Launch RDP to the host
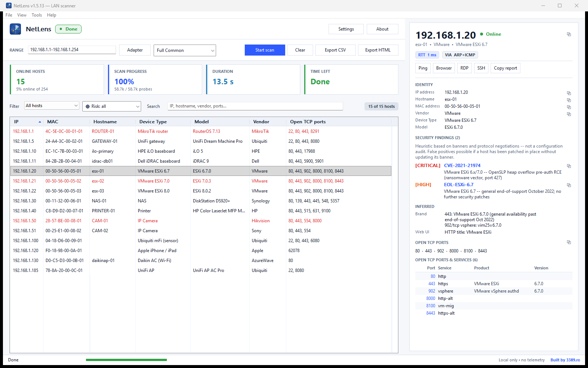The width and height of the screenshot is (588, 368). coord(465,68)
